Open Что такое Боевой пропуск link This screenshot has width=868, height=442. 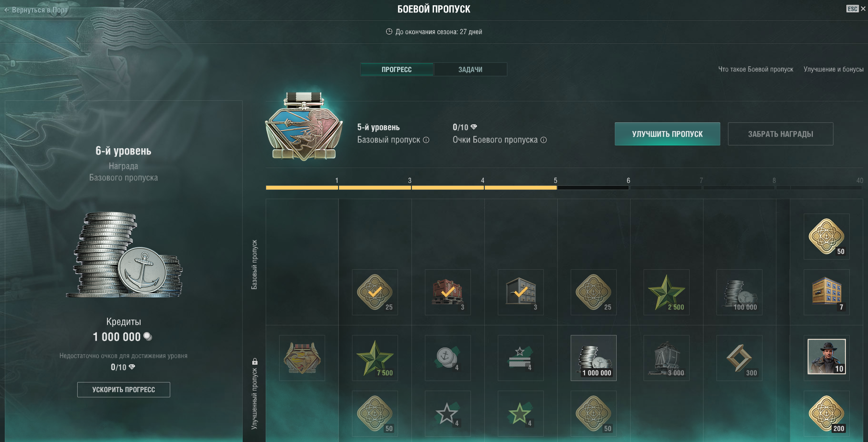(x=756, y=70)
